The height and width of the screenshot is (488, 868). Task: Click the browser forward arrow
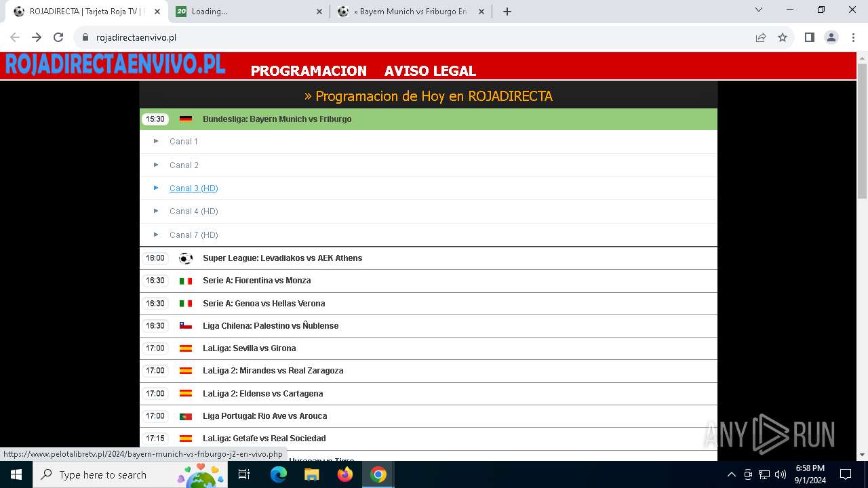[x=37, y=37]
